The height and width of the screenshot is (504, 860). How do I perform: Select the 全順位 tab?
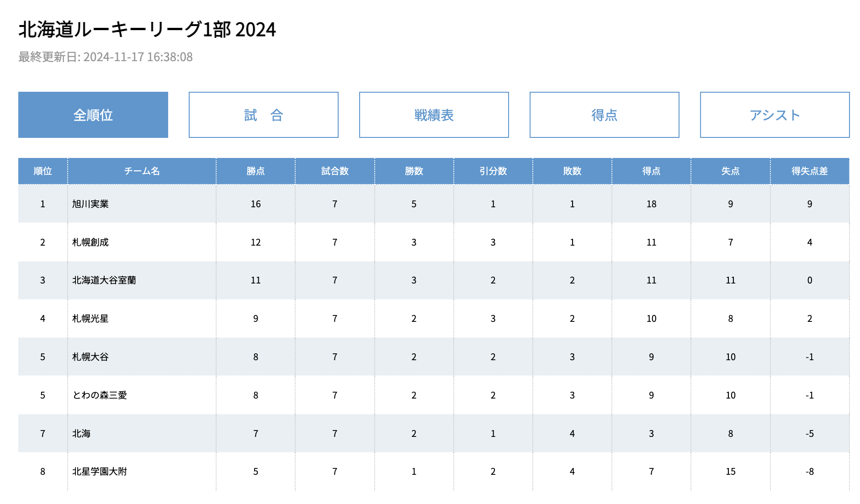coord(93,115)
